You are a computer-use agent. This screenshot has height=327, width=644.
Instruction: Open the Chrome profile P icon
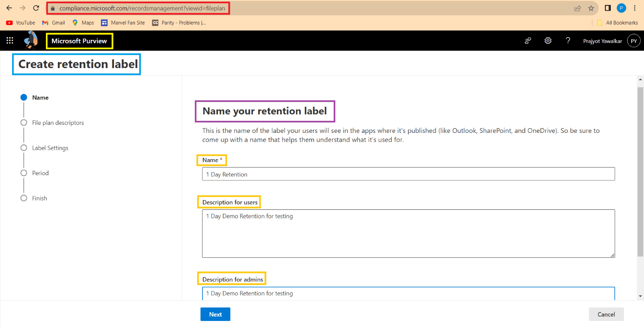(621, 8)
